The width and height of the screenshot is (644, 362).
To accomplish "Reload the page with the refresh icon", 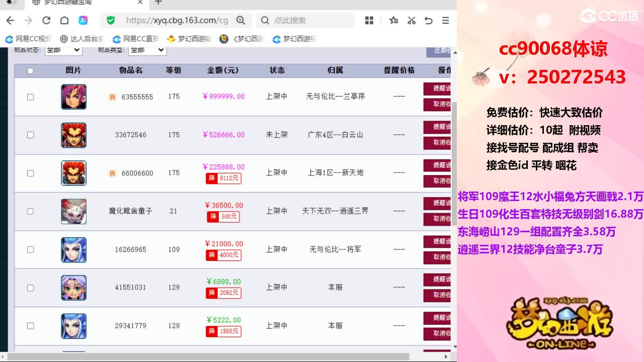I will pyautogui.click(x=46, y=20).
